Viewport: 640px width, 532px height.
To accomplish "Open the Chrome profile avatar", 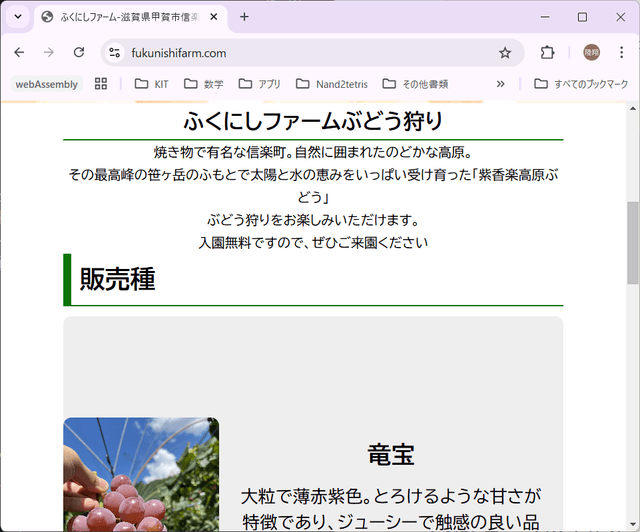I will (591, 52).
